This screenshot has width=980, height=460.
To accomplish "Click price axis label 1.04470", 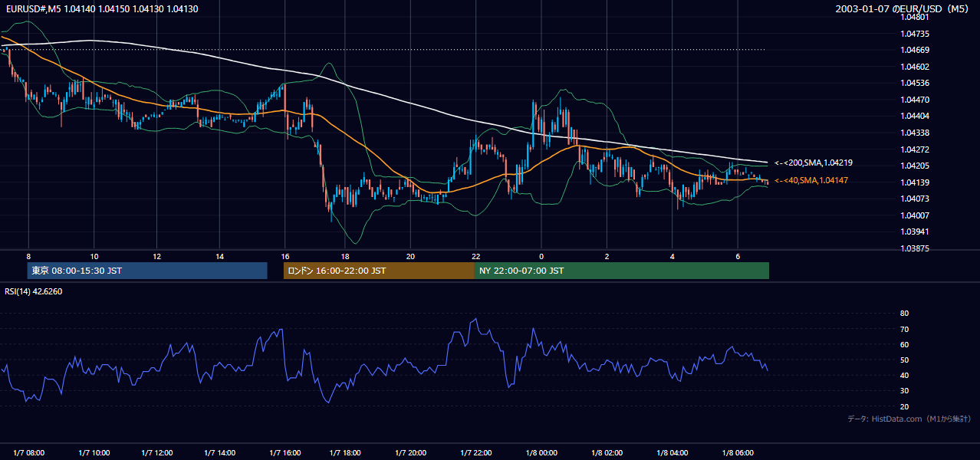I will pyautogui.click(x=915, y=100).
